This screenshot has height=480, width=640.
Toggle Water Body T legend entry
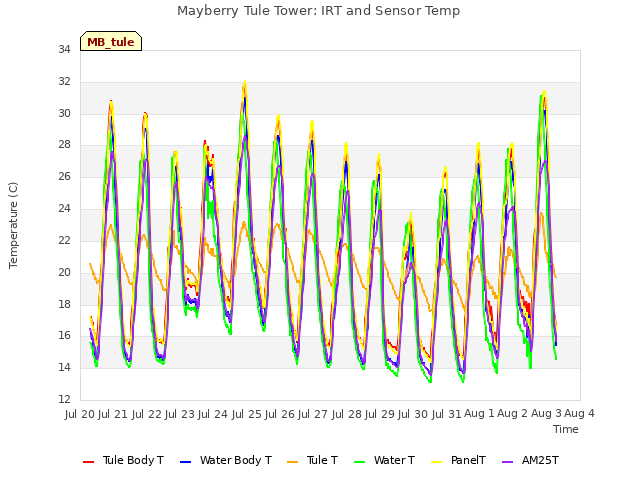(x=226, y=460)
